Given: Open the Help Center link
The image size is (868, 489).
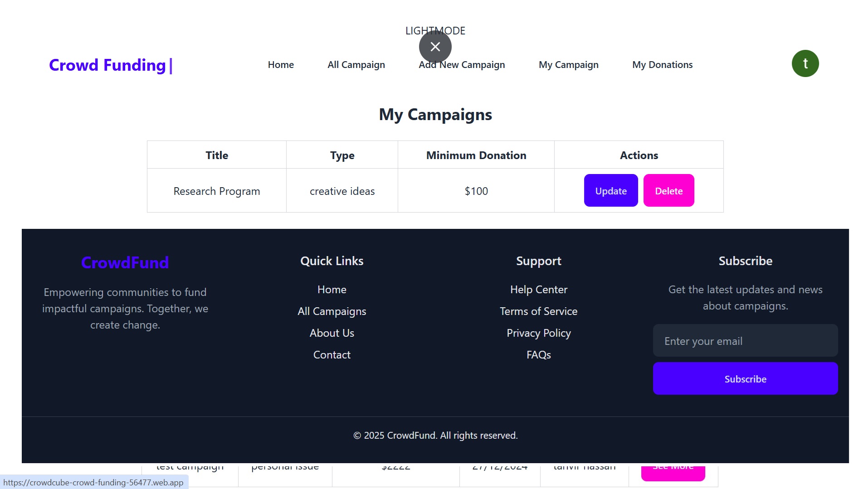Looking at the screenshot, I should click(x=538, y=290).
